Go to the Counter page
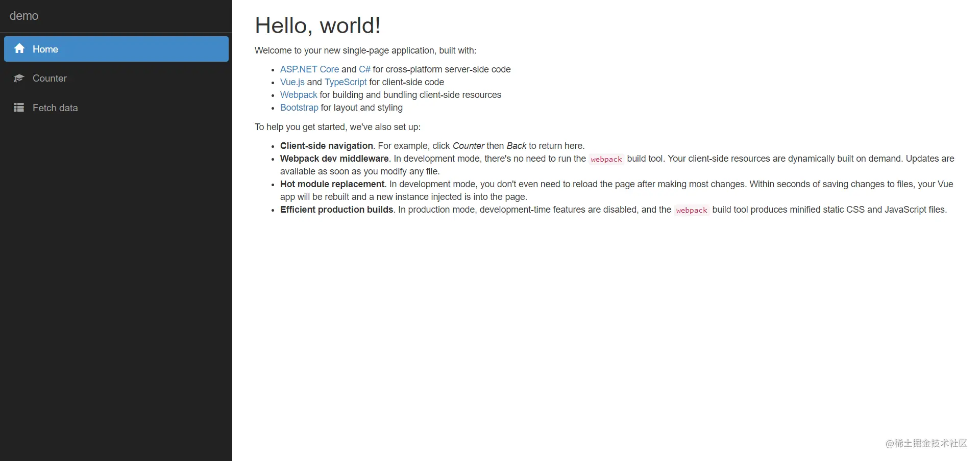Screen dimensions: 980x461 pos(116,78)
